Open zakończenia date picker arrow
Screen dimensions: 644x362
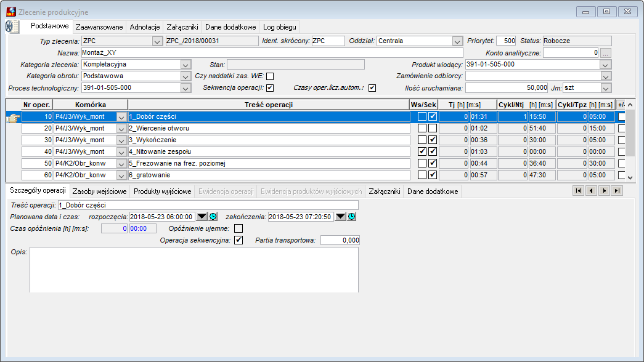pyautogui.click(x=341, y=217)
